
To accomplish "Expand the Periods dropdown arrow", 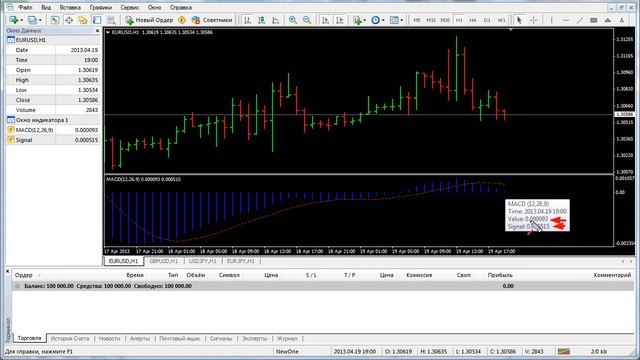I will pos(383,20).
